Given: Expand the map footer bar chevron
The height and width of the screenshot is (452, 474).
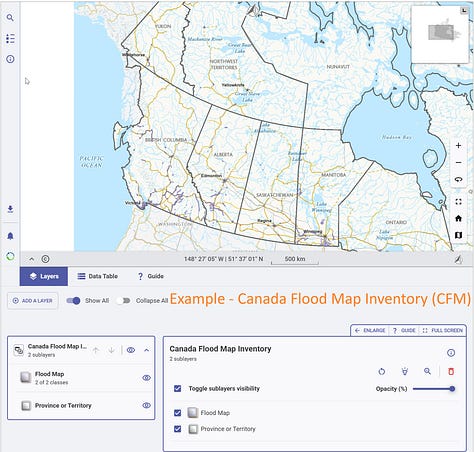Looking at the screenshot, I should click(x=31, y=259).
